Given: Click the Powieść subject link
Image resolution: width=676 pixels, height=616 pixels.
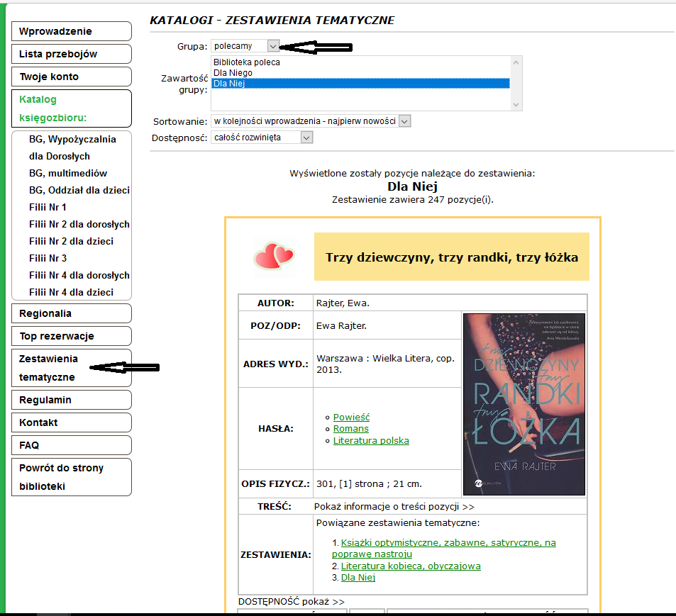Looking at the screenshot, I should [x=351, y=418].
